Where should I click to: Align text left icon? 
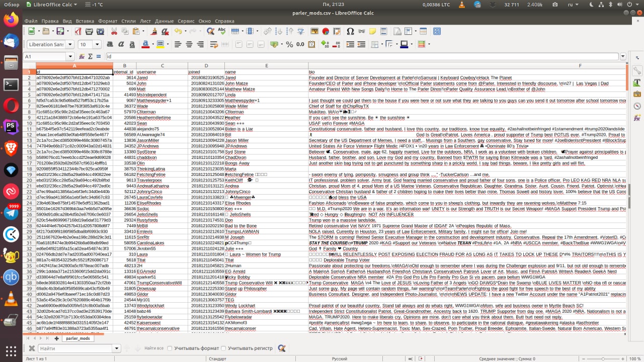[x=178, y=44]
